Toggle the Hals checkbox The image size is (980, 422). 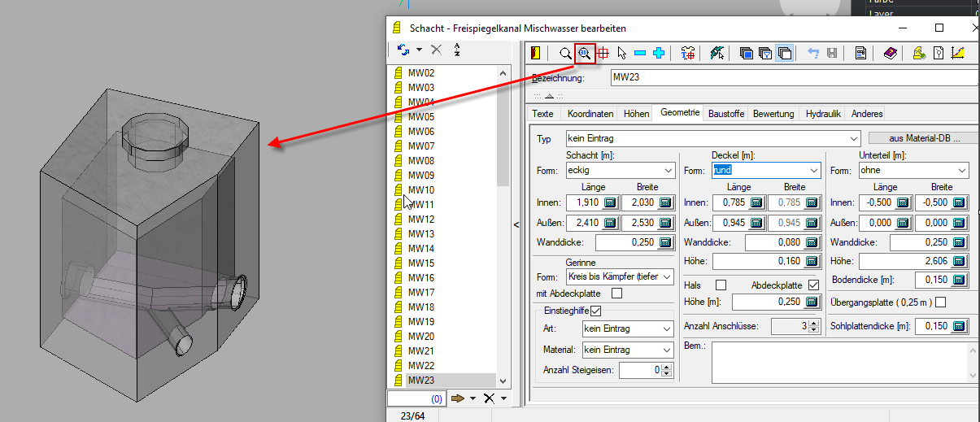(x=721, y=285)
